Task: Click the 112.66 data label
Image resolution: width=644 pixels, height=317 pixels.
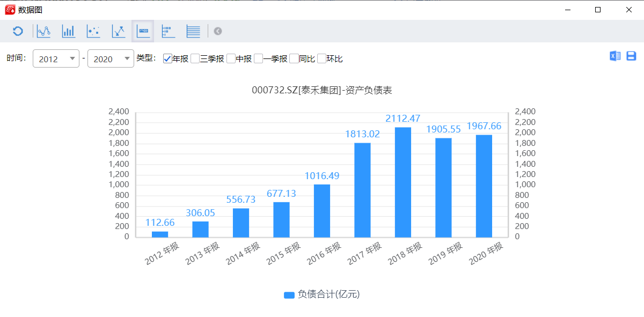Action: [x=160, y=223]
